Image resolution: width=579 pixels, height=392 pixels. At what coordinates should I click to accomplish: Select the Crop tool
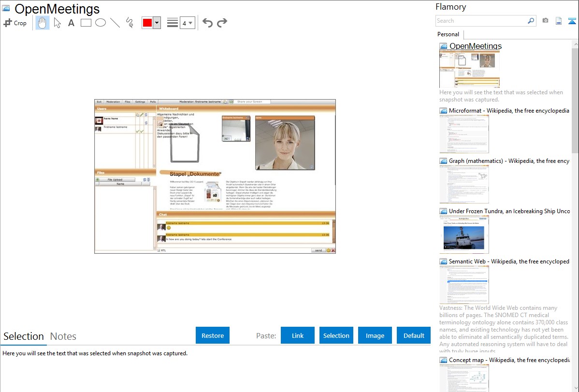click(x=15, y=23)
